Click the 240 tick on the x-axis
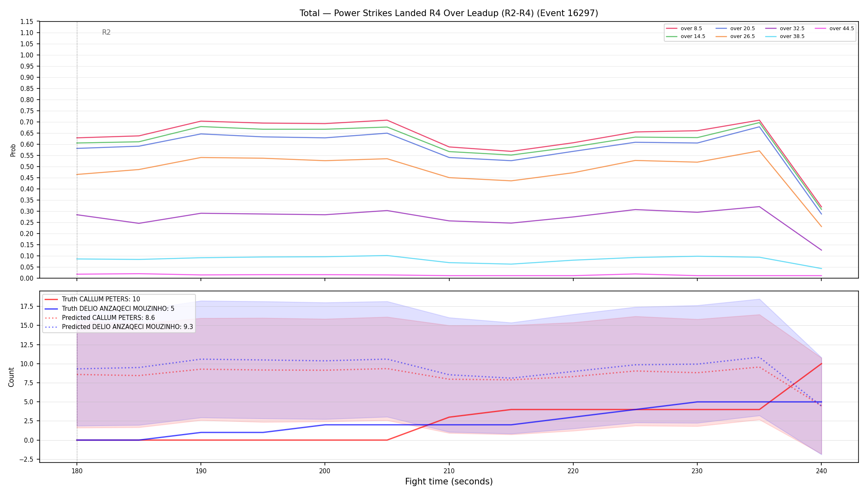This screenshot has height=496, width=868. (821, 471)
